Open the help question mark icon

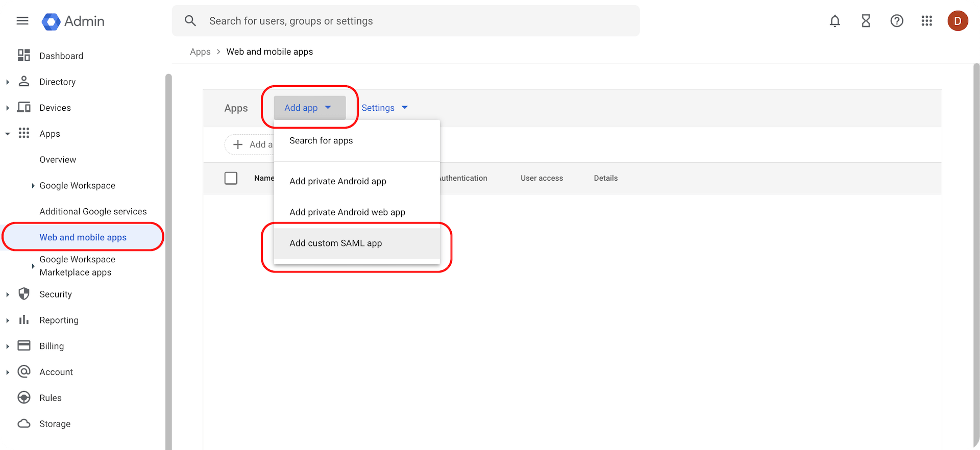point(897,21)
